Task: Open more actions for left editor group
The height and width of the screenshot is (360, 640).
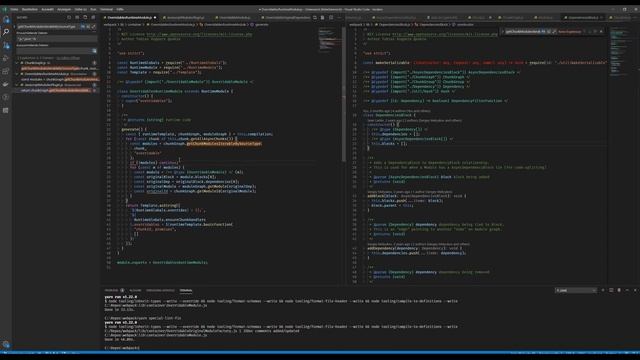Action: [x=339, y=18]
